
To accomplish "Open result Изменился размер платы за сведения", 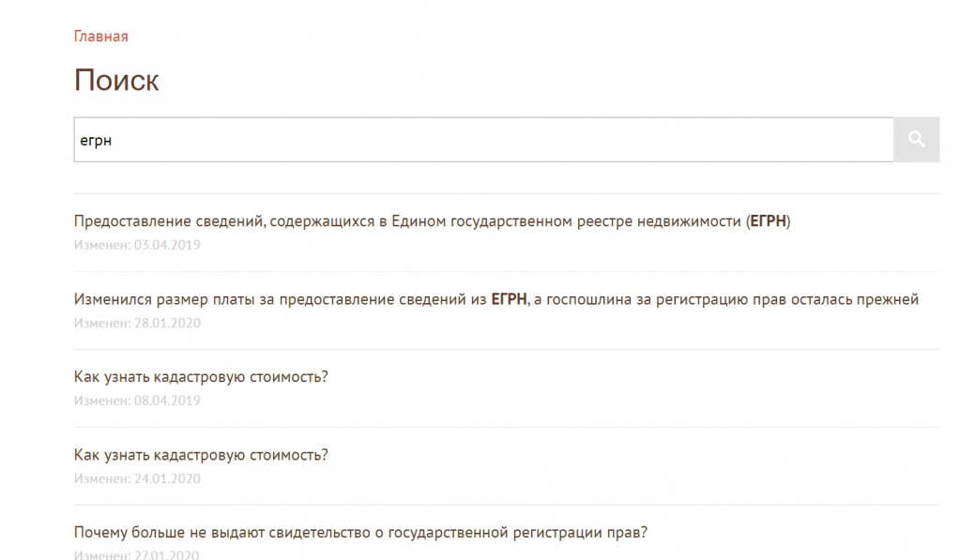I will [496, 299].
